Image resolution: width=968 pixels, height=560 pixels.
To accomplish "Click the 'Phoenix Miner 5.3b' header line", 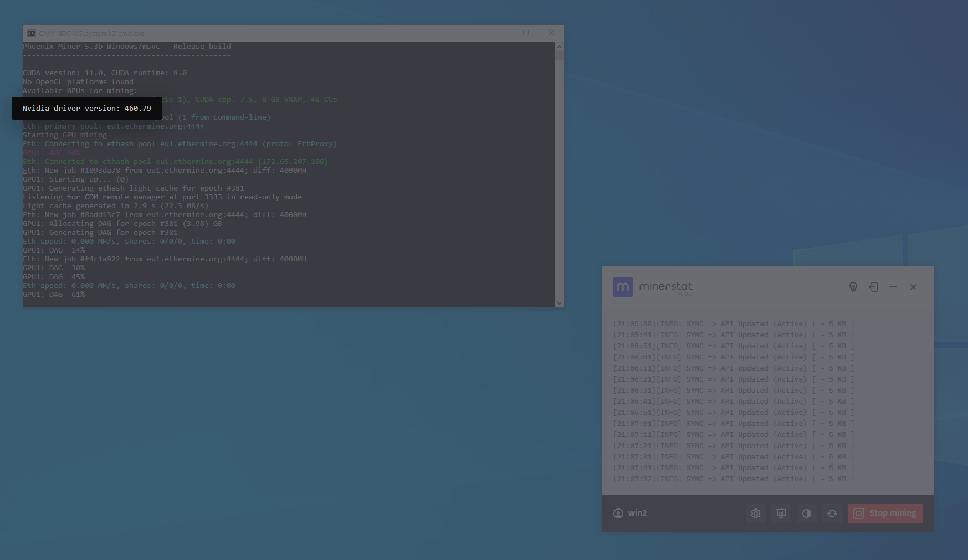I will pos(127,47).
